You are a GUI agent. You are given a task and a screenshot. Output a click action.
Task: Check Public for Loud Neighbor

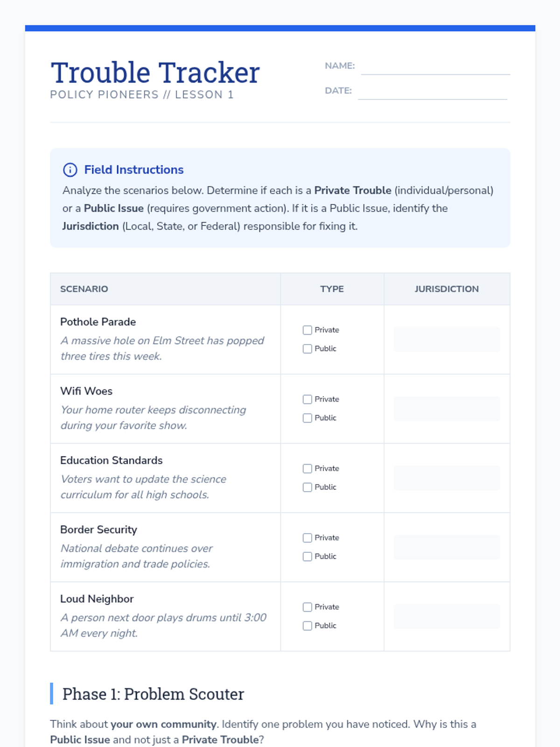[307, 626]
